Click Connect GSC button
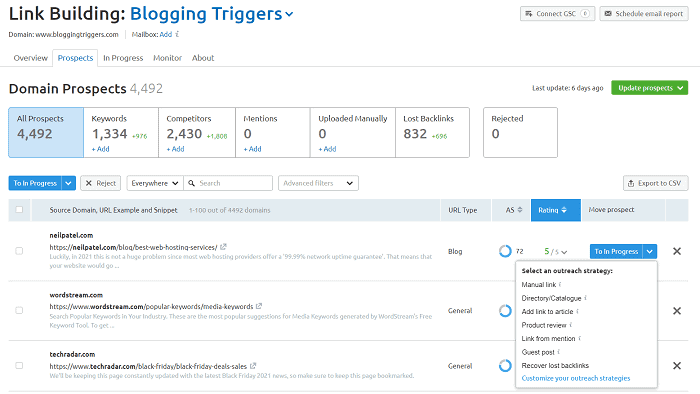Screen dimensions: 700x394 point(557,14)
